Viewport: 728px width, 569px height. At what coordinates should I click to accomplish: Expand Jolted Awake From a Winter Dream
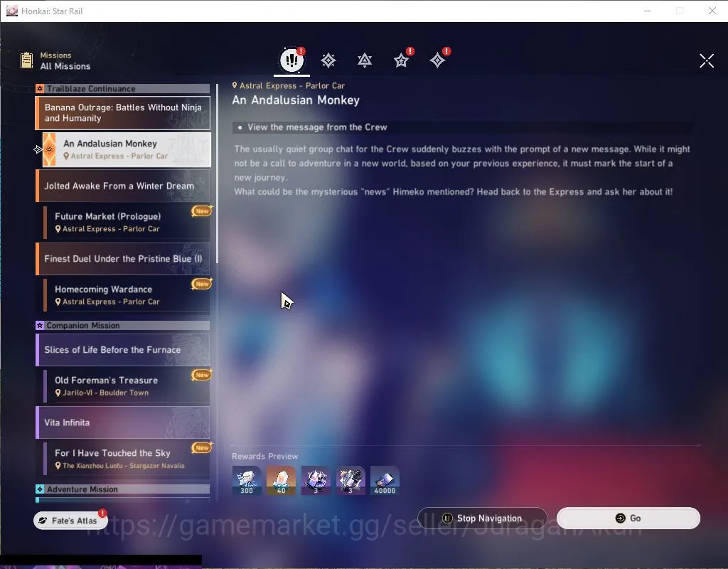(x=123, y=186)
